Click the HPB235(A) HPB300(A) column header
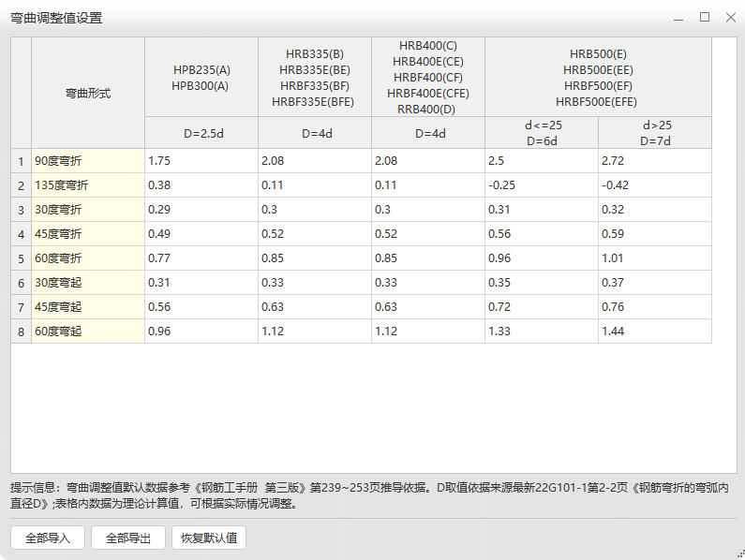This screenshot has height=560, width=745. (x=201, y=78)
